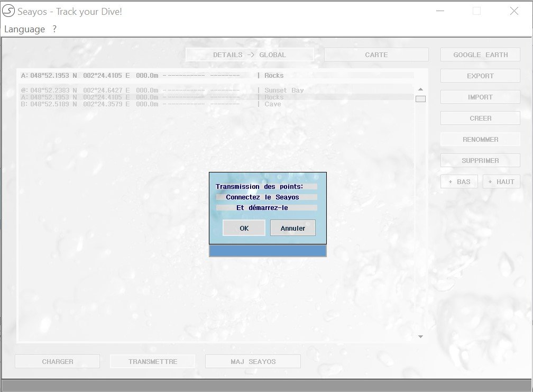The width and height of the screenshot is (533, 392).
Task: Click the CHARGER button
Action: pos(58,361)
